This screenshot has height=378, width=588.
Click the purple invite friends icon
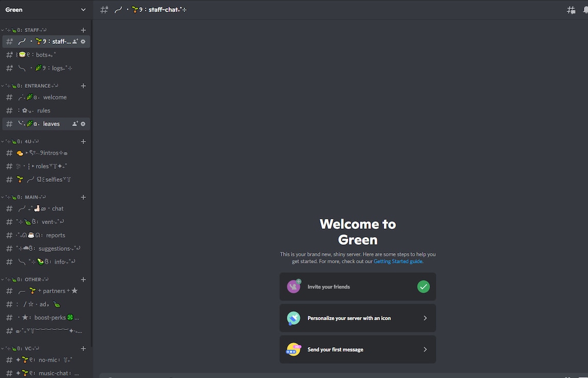pos(294,287)
